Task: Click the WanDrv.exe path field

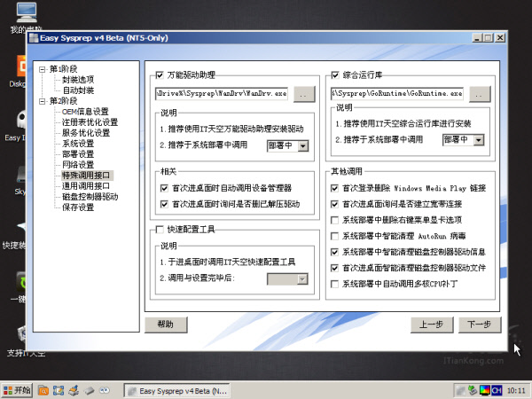Action: (x=222, y=93)
